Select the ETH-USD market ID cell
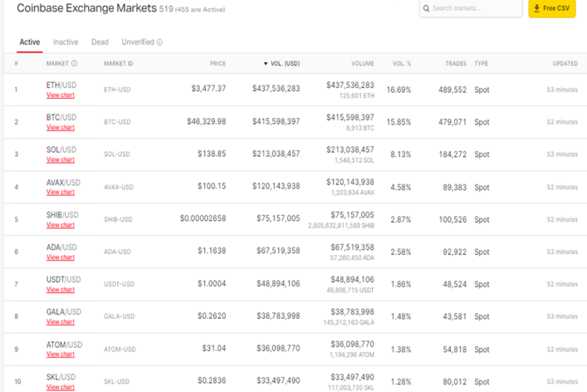Screen dimensions: 587x392 (117, 90)
